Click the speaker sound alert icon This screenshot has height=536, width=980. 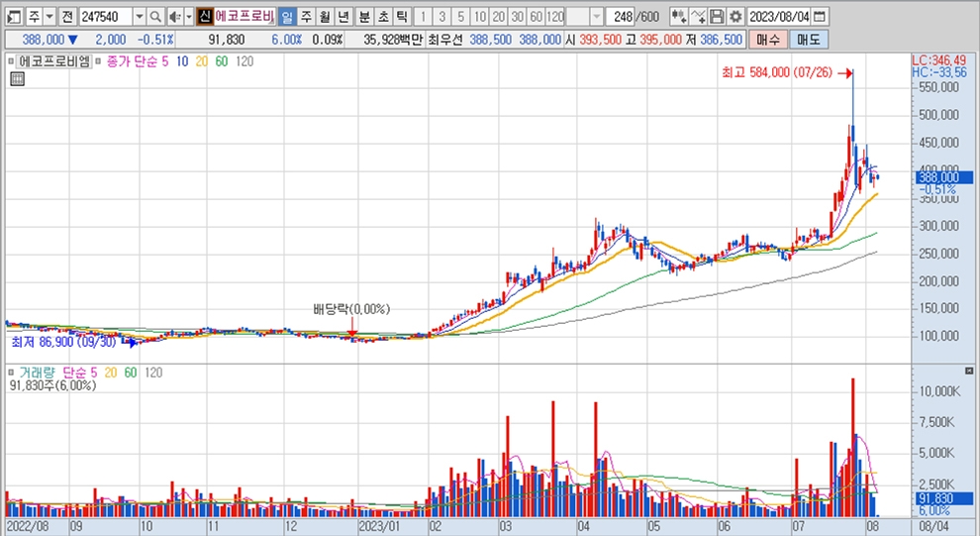click(175, 16)
